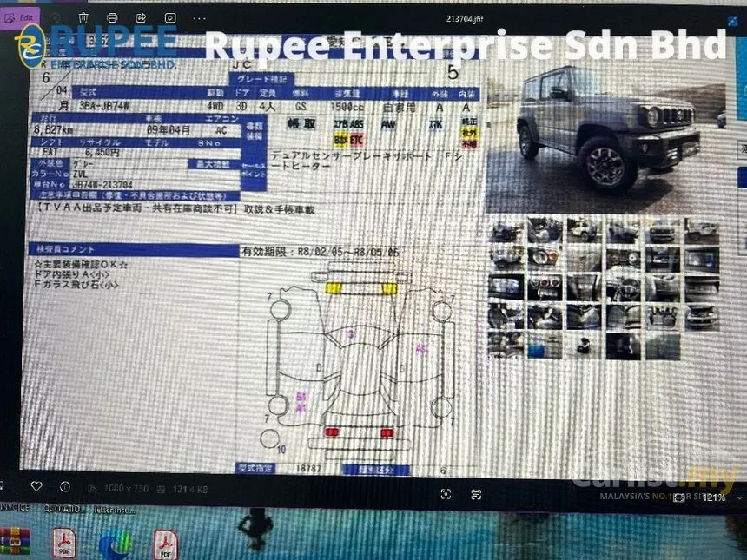Click the 8,827km mileage value
The image size is (747, 560).
pyautogui.click(x=53, y=130)
